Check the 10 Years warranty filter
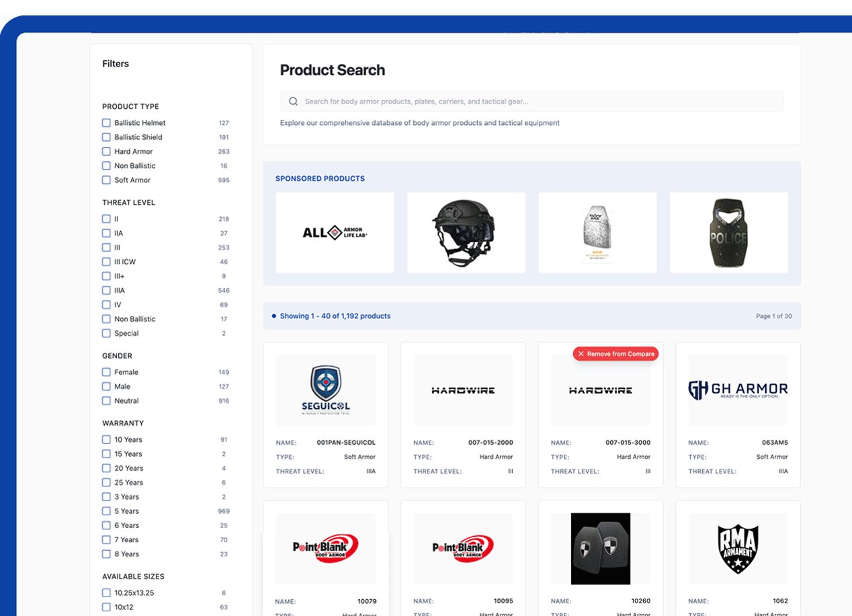Viewport: 852px width, 616px height. click(x=106, y=439)
